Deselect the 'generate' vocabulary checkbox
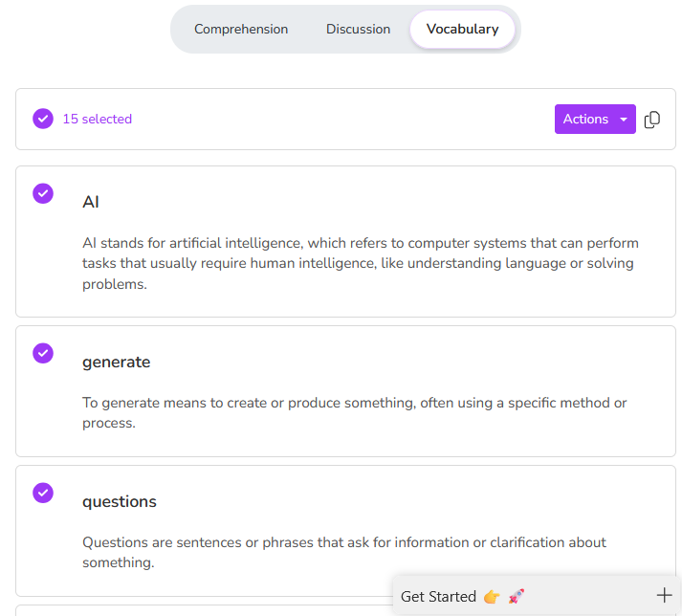The image size is (682, 616). (x=43, y=353)
